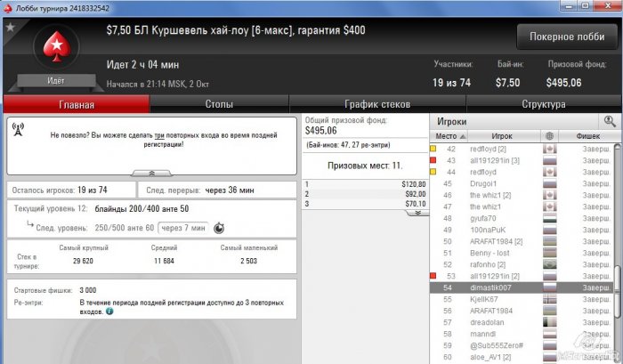
Task: Click the yellow marker beside place 42
Action: coord(433,149)
